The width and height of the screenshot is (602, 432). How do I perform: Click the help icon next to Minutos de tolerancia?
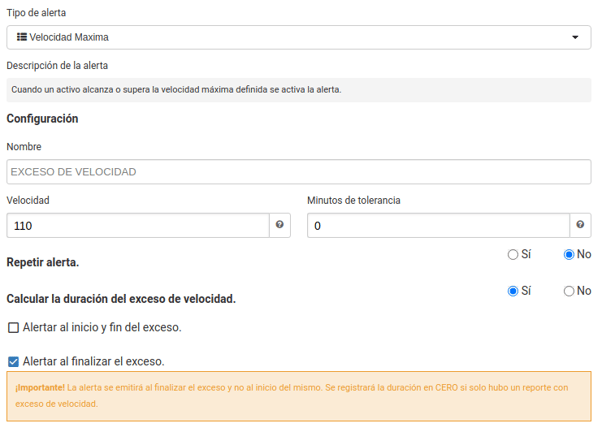(x=580, y=225)
